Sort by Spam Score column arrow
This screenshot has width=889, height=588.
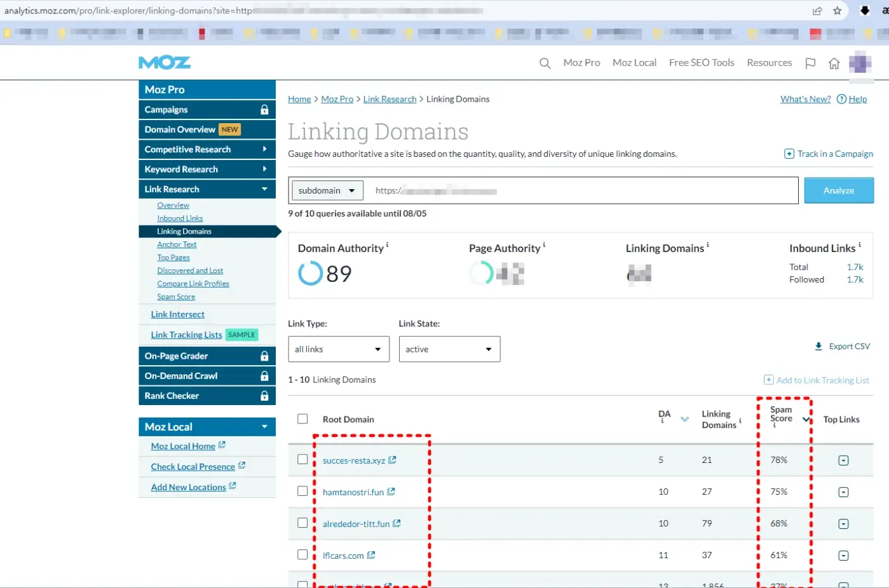click(806, 419)
